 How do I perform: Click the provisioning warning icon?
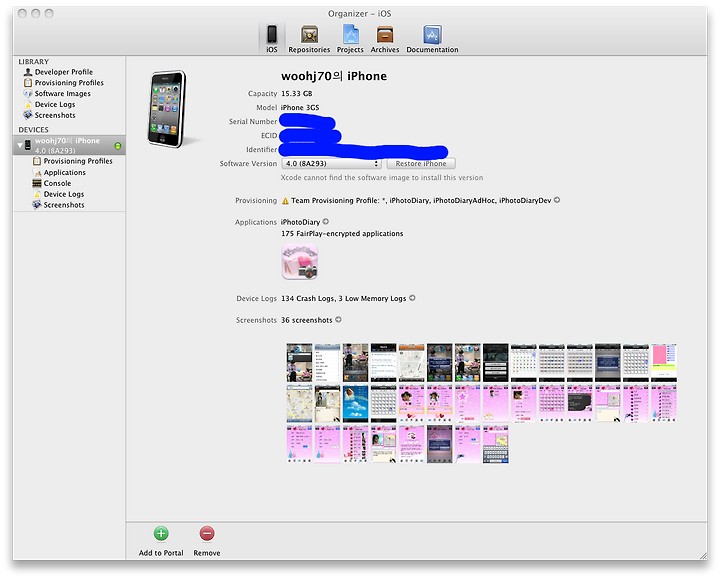click(285, 201)
